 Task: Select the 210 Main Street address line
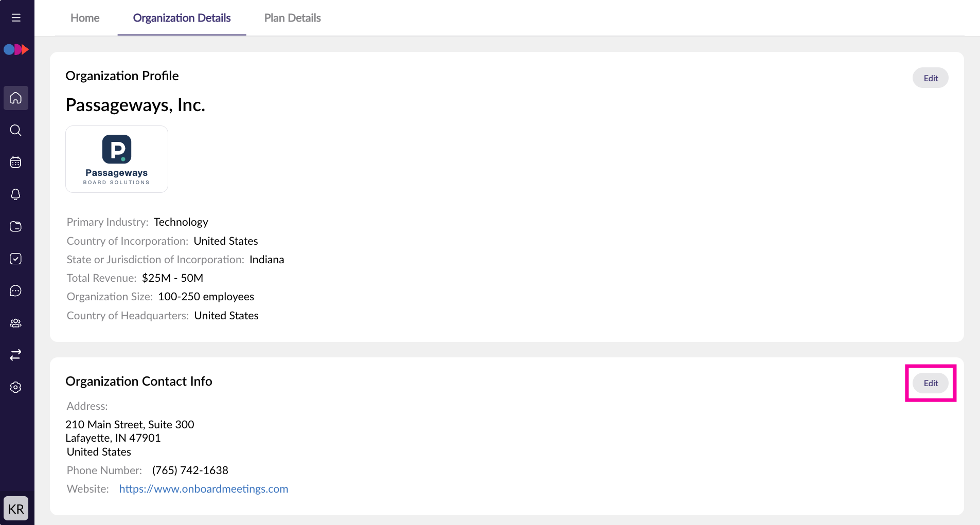[x=130, y=425]
